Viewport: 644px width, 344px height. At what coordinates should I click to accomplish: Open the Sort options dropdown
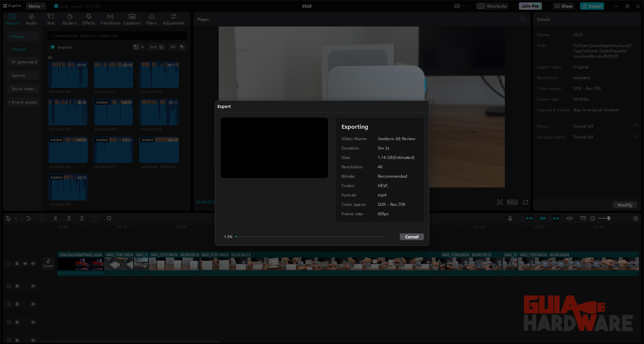pos(157,47)
